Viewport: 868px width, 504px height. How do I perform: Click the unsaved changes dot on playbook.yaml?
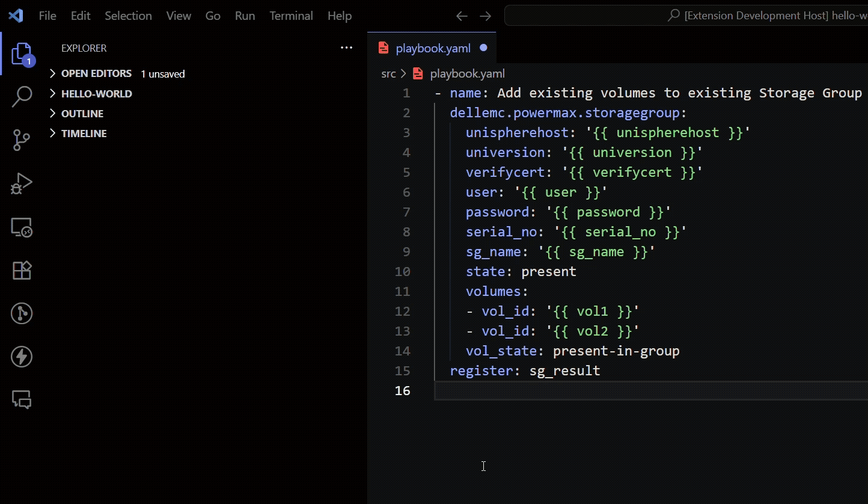pyautogui.click(x=483, y=48)
